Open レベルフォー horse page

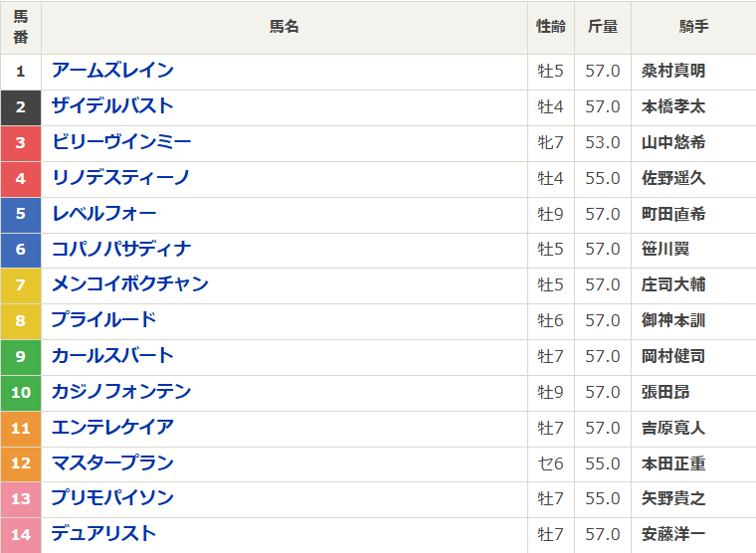click(104, 214)
